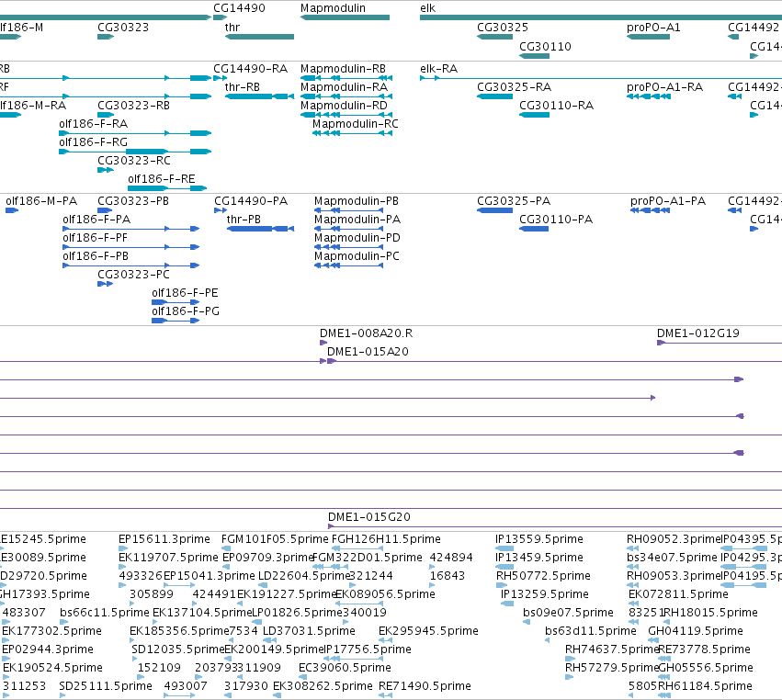Click transcript label 'Mapmodulin-RB'

343,69
